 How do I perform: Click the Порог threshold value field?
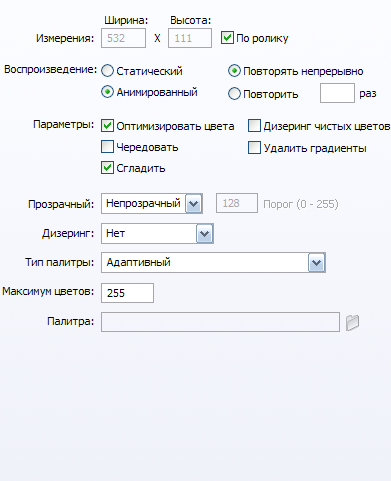point(237,203)
